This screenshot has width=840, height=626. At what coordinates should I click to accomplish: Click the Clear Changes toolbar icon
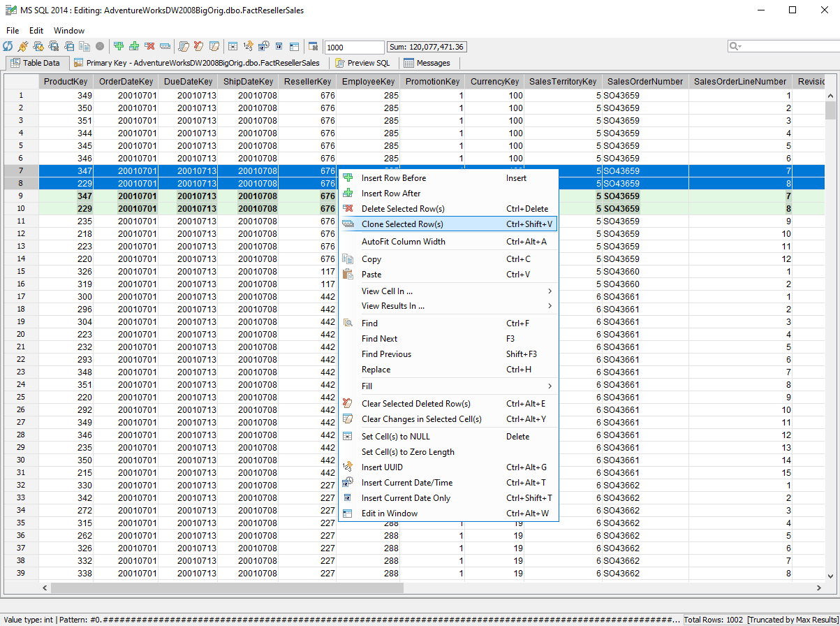tap(198, 46)
